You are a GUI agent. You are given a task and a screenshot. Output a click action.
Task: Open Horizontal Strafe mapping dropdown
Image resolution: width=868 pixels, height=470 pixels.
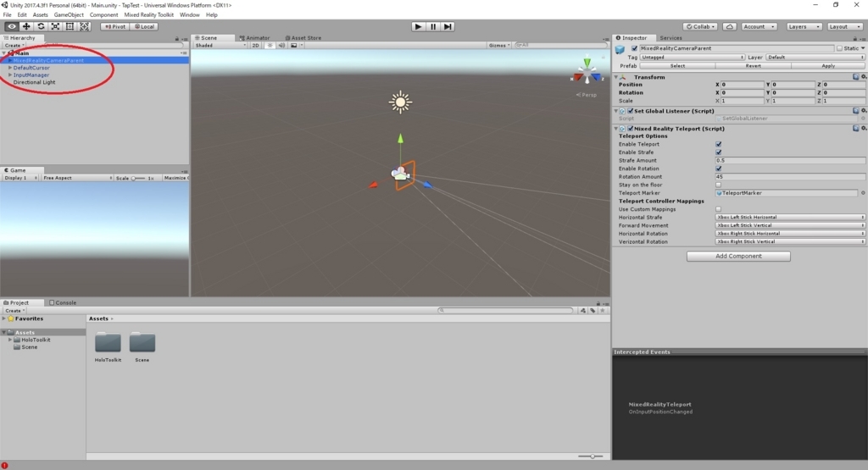click(x=790, y=218)
